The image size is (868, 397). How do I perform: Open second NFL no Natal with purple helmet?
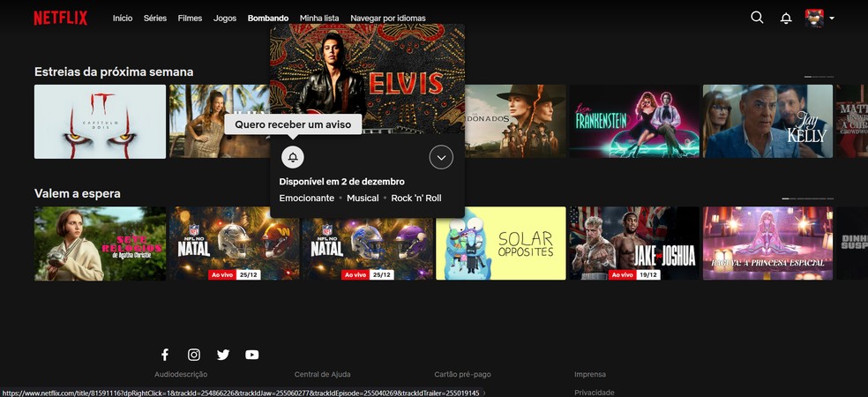(368, 243)
